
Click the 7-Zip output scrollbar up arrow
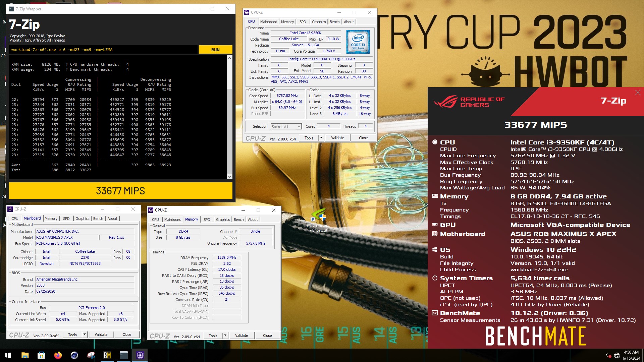click(x=229, y=58)
